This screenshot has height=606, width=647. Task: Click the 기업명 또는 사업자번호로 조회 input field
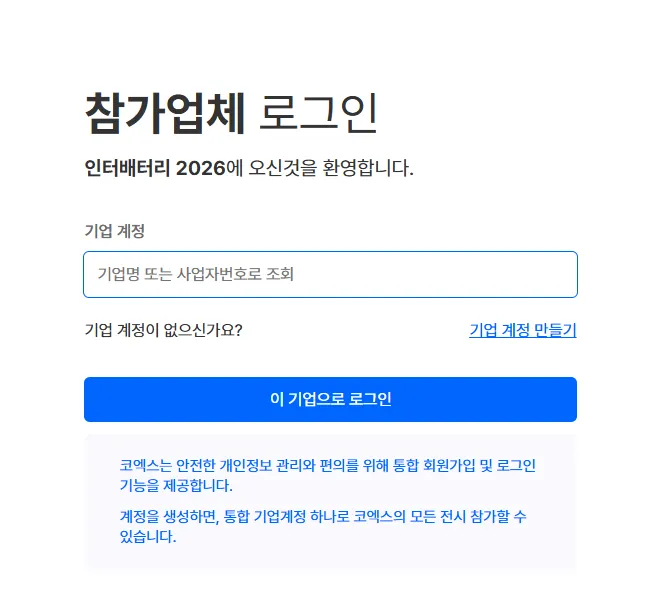click(x=330, y=274)
